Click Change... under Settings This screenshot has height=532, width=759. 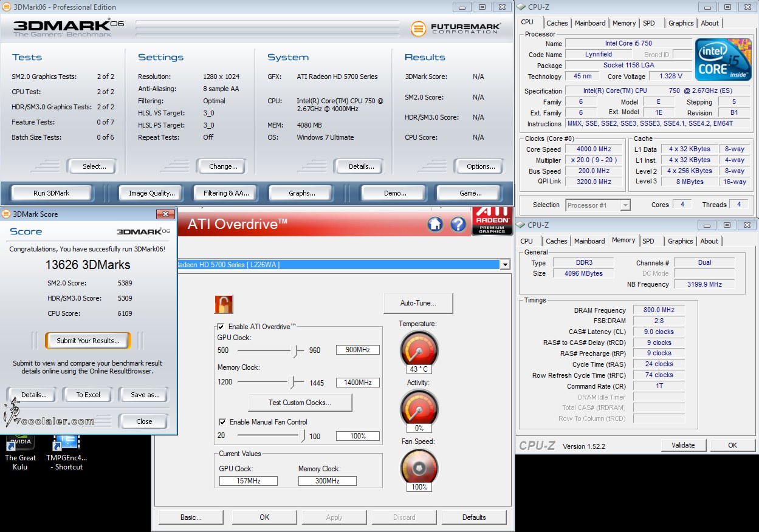pos(223,166)
